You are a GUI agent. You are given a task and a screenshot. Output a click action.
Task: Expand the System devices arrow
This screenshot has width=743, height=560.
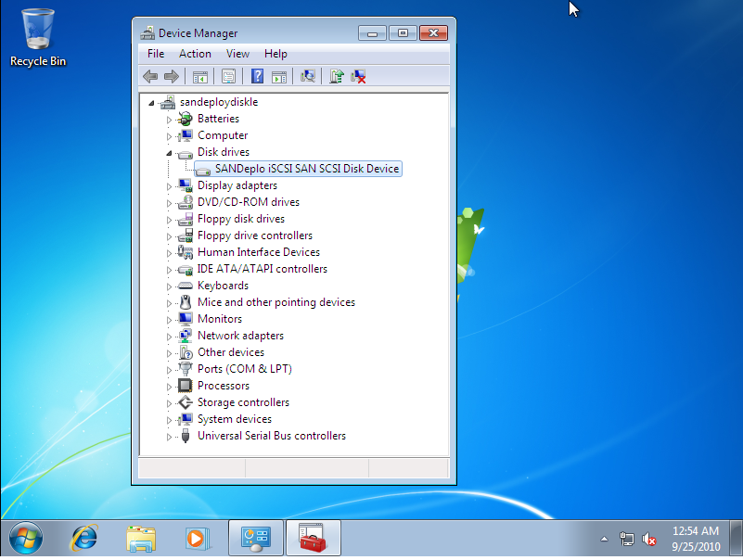click(169, 420)
